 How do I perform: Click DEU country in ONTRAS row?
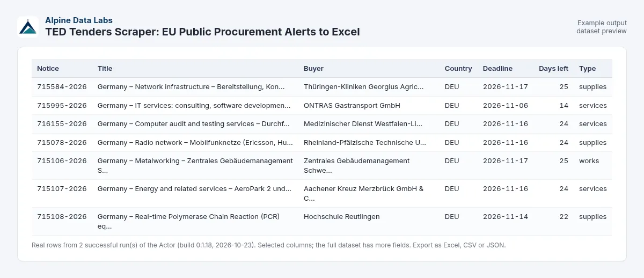(452, 106)
